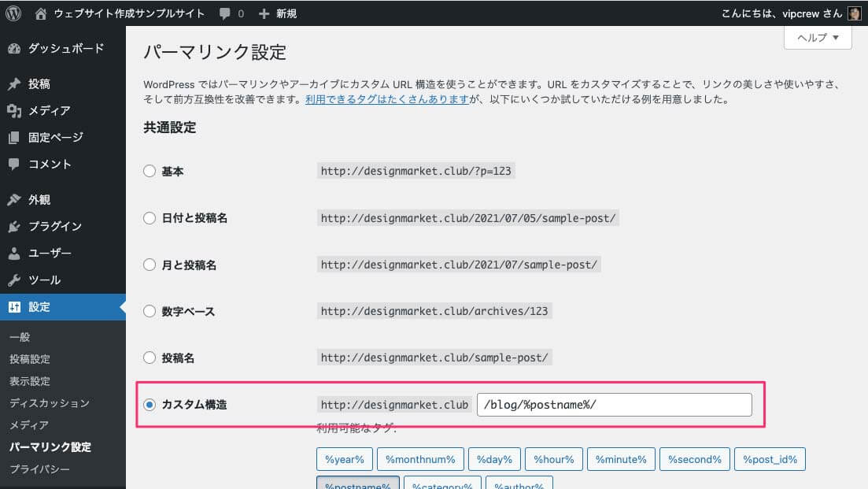Insert the %year% tag
868x489 pixels.
(345, 459)
